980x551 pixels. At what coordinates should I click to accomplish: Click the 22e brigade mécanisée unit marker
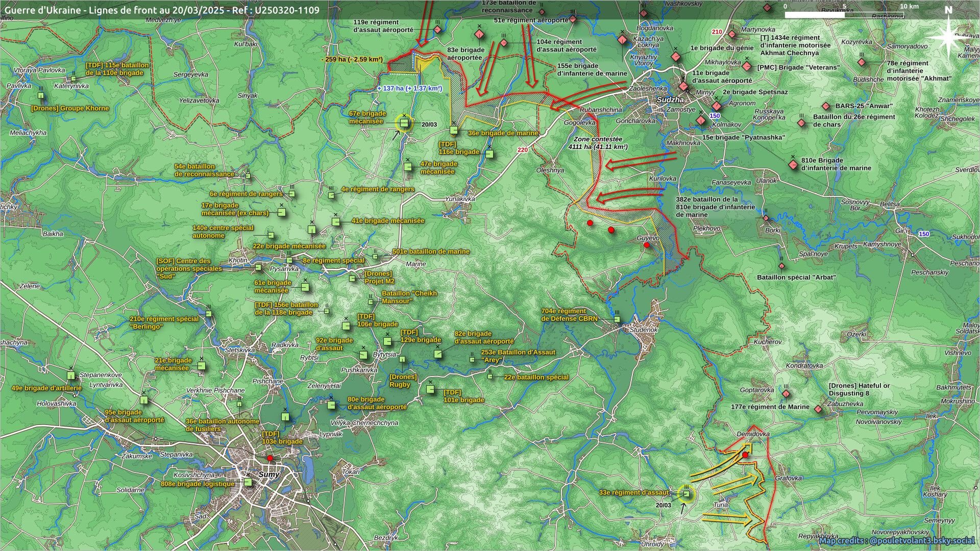point(312,231)
